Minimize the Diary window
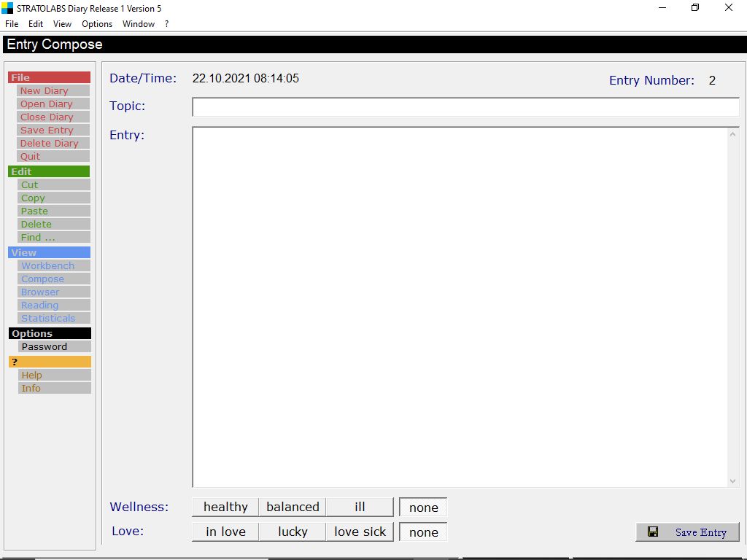The image size is (747, 560). pos(662,8)
